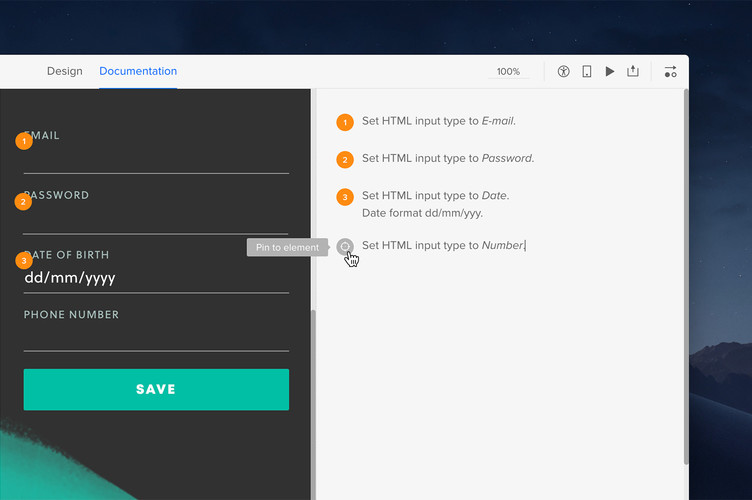Switch to the Design tab
This screenshot has height=500, width=752.
tap(65, 71)
